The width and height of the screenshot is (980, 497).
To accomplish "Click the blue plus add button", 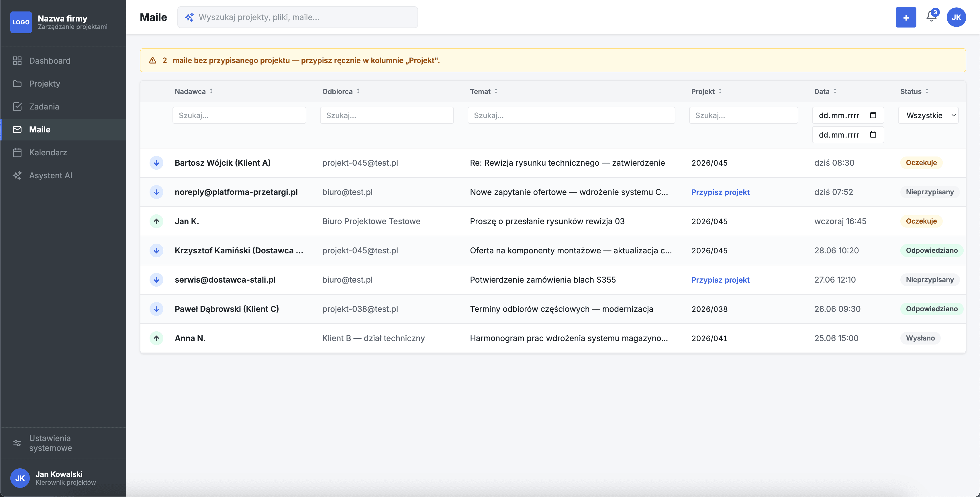I will [x=906, y=17].
